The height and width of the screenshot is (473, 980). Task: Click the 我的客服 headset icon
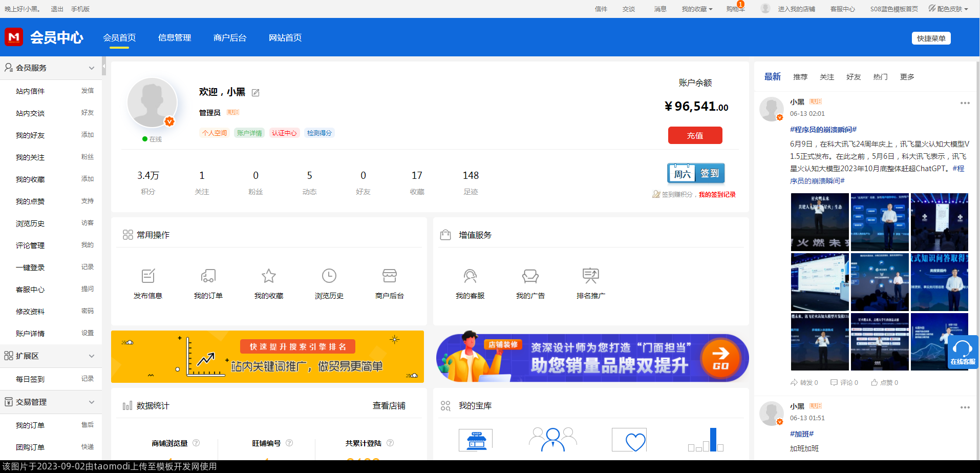470,276
